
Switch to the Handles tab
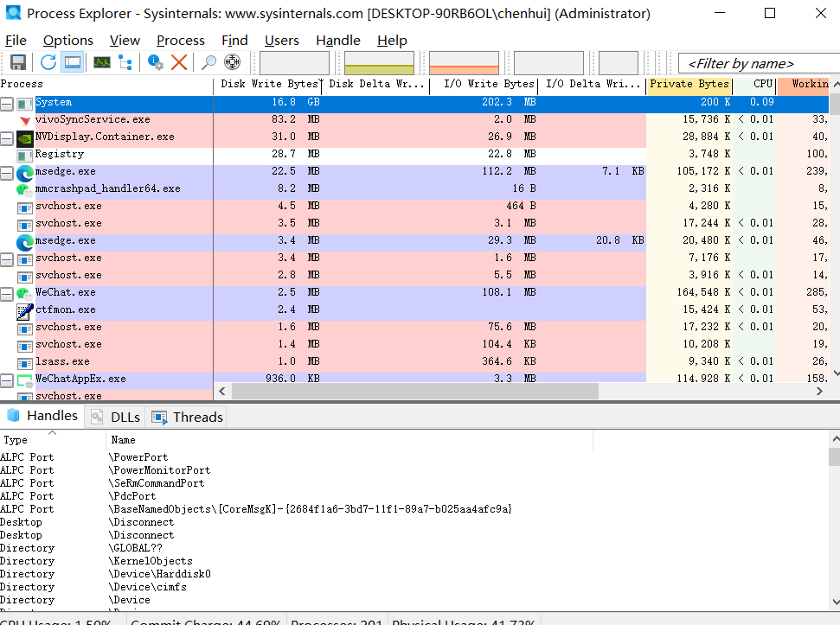tap(42, 416)
